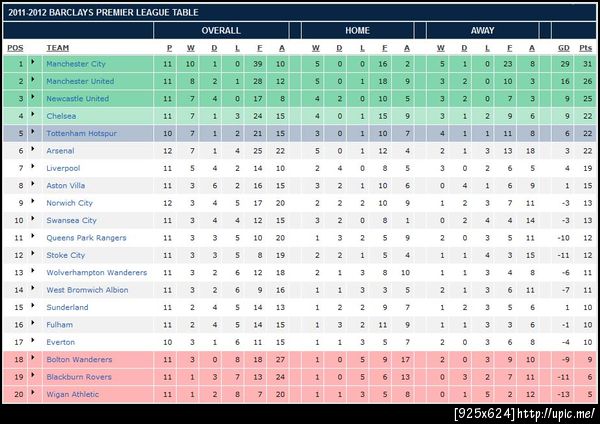Sort the table by the Pts column
This screenshot has width=600, height=424.
[x=585, y=48]
